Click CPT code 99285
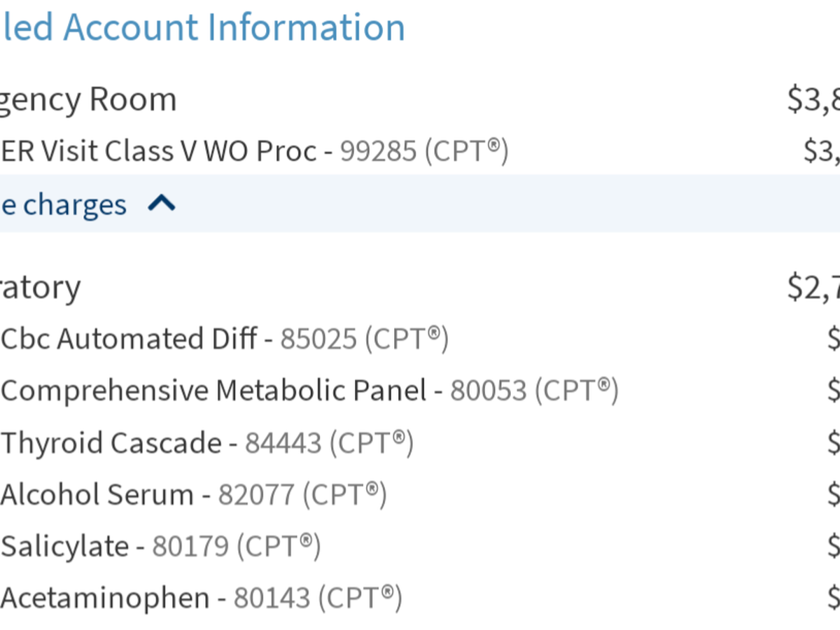 click(378, 150)
